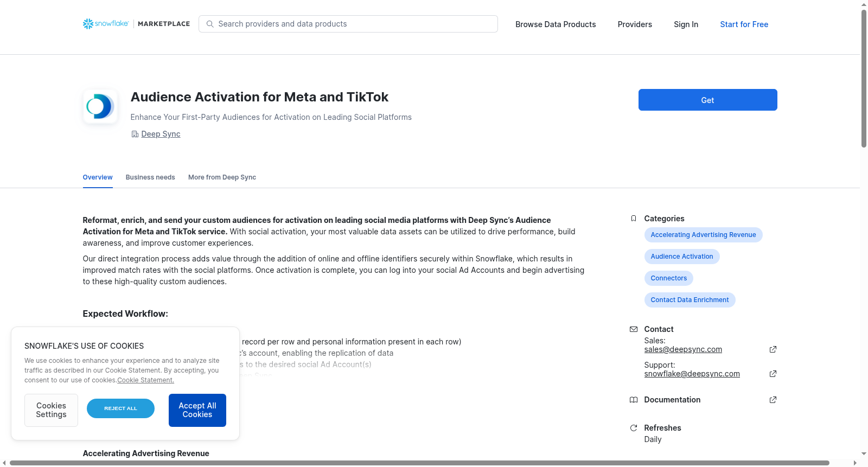Select the Connectors category tag
Viewport: 868px width, 467px height.
(668, 278)
